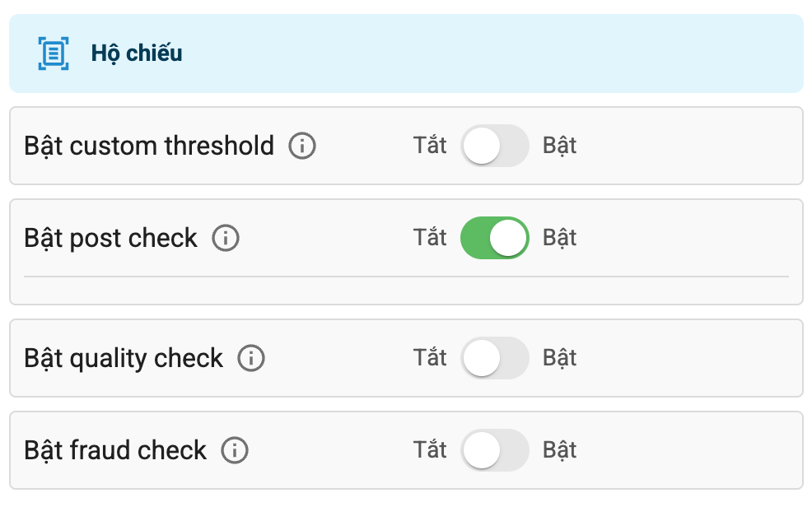The width and height of the screenshot is (812, 507).
Task: Click the Bật post check label text
Action: [111, 239]
